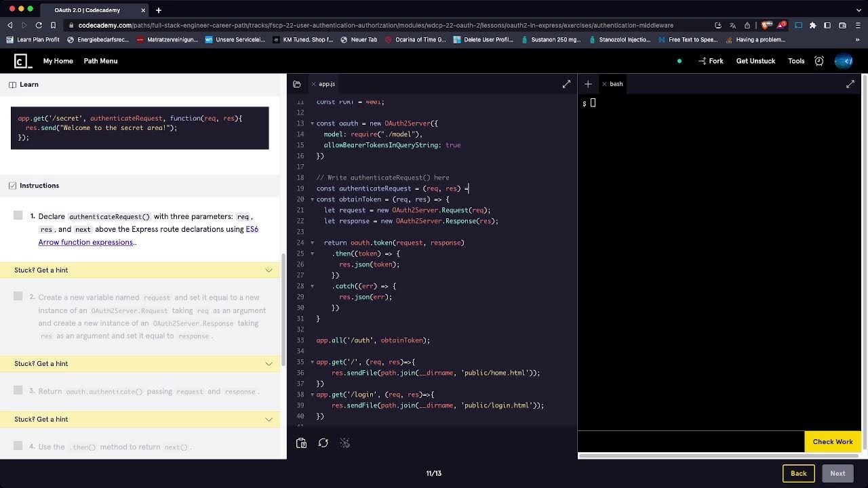Check the step 3 oauth.authenticate checkbox
This screenshot has width=868, height=488.
tap(18, 390)
